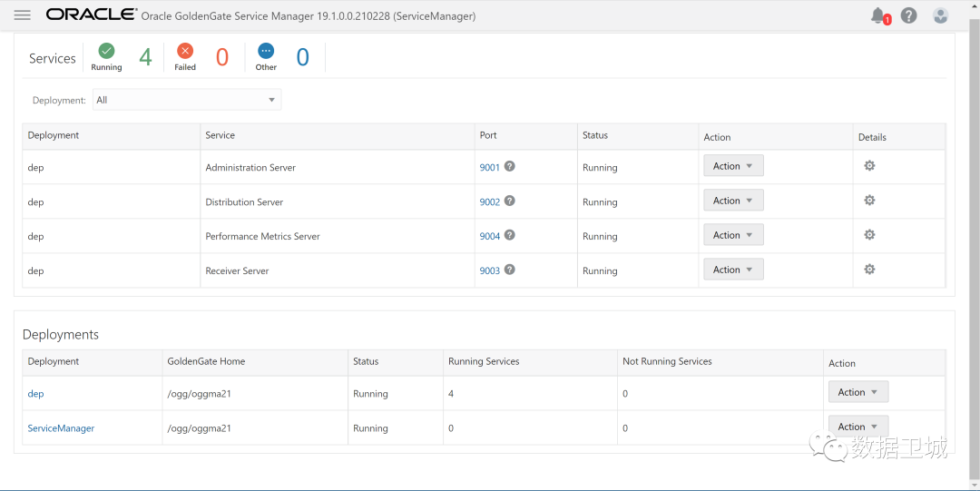
Task: Expand the Deployment filter dropdown
Action: point(187,100)
